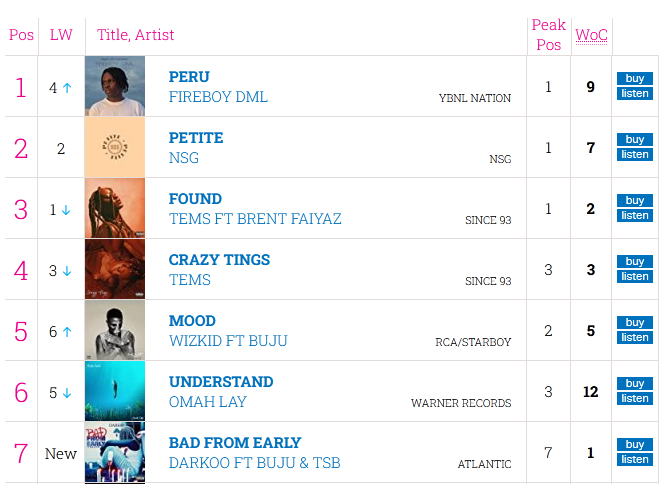The image size is (660, 484).
Task: Listen to Bad From Early
Action: [634, 460]
